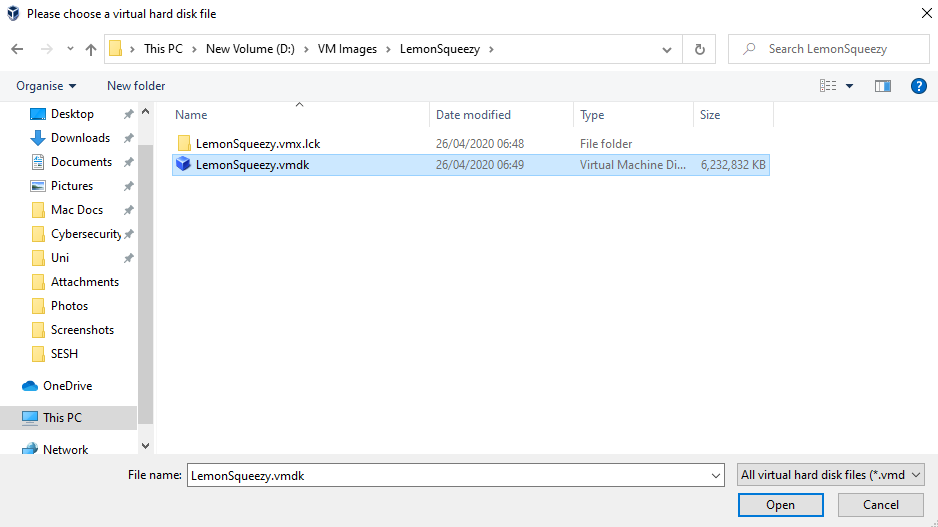Refresh the LemonSqueezy folder view
This screenshot has height=527, width=938.
(699, 49)
